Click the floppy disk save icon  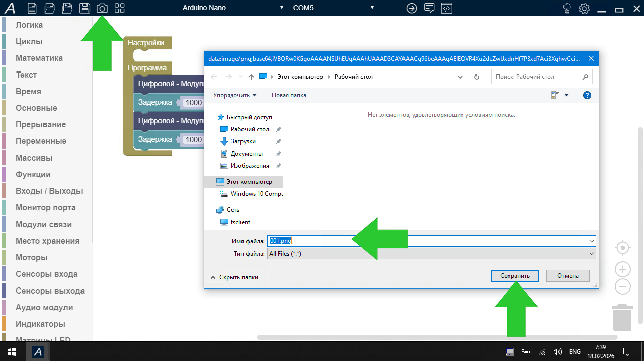85,8
